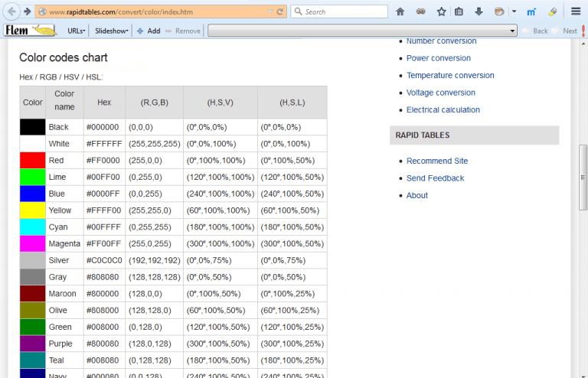Click the red color swatch
The height and width of the screenshot is (378, 588).
click(33, 160)
